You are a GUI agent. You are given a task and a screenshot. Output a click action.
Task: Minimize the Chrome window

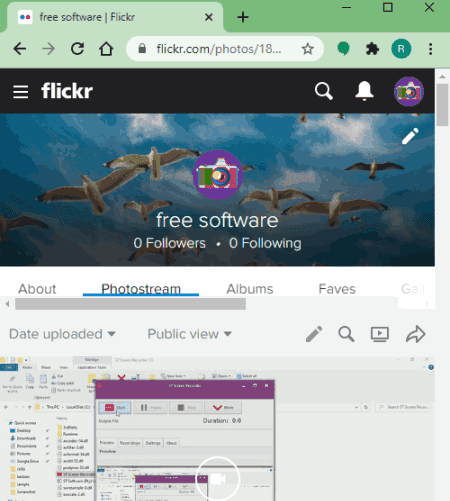347,7
